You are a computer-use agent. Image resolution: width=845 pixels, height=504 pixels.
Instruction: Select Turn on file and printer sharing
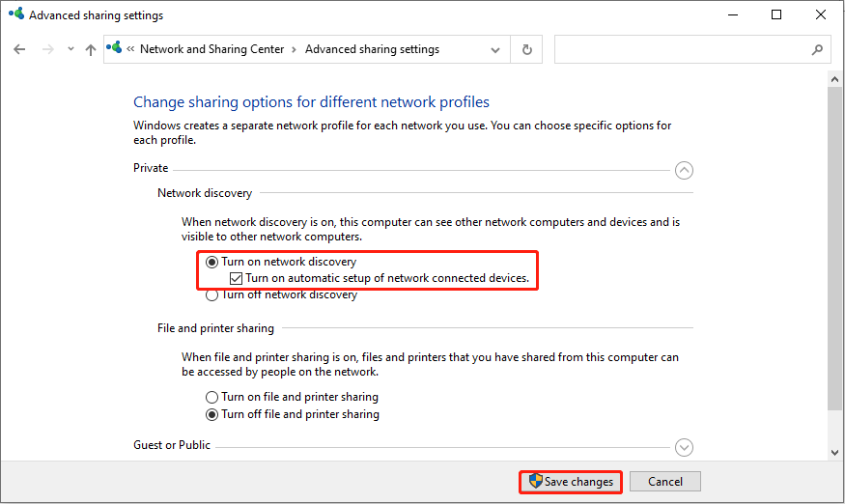(x=212, y=397)
